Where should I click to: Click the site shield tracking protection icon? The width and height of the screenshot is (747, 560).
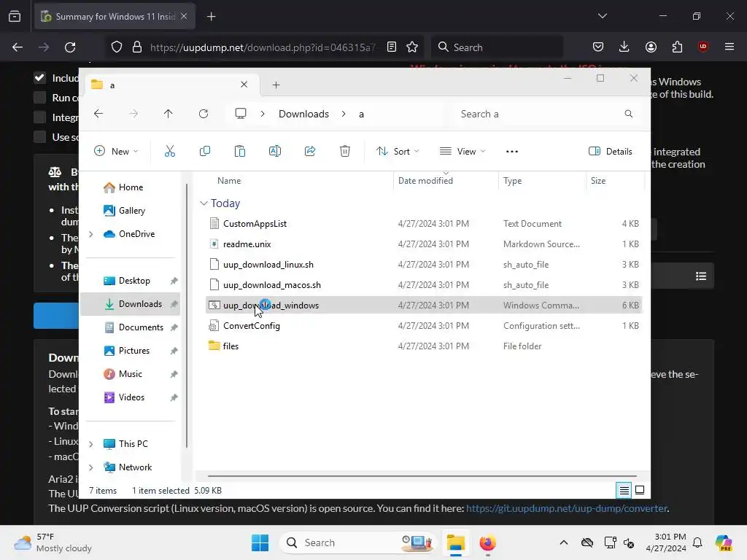pos(117,47)
